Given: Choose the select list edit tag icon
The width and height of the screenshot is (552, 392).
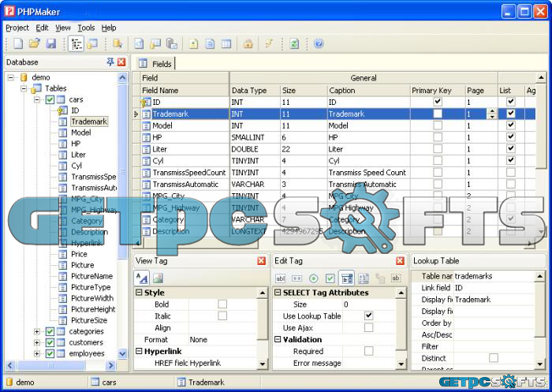Looking at the screenshot, I should pos(346,278).
